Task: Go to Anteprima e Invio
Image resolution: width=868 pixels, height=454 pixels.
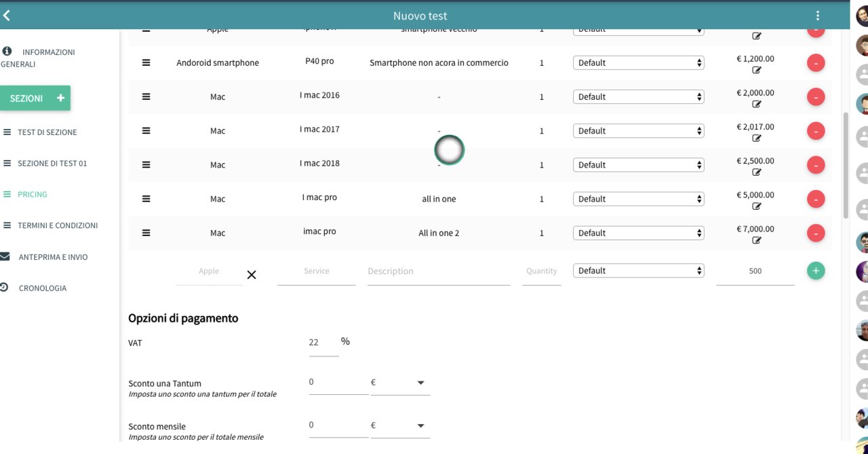Action: tap(53, 257)
